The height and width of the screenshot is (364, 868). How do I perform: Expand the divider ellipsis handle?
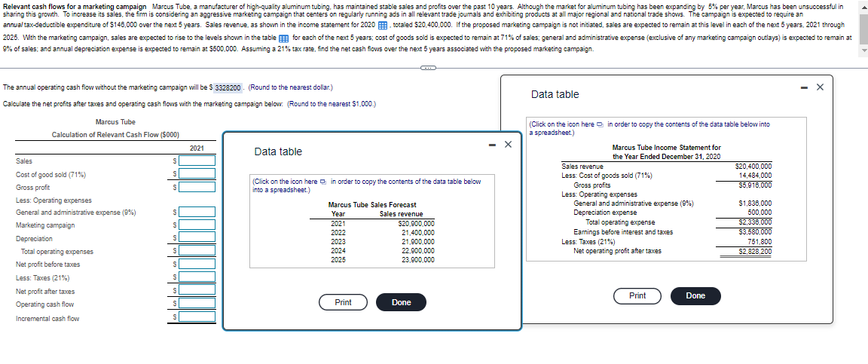427,68
